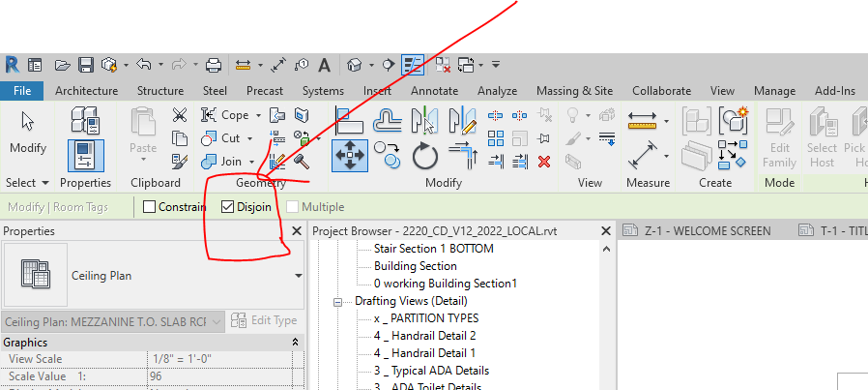Open the Undo history dropdown arrow

point(160,66)
